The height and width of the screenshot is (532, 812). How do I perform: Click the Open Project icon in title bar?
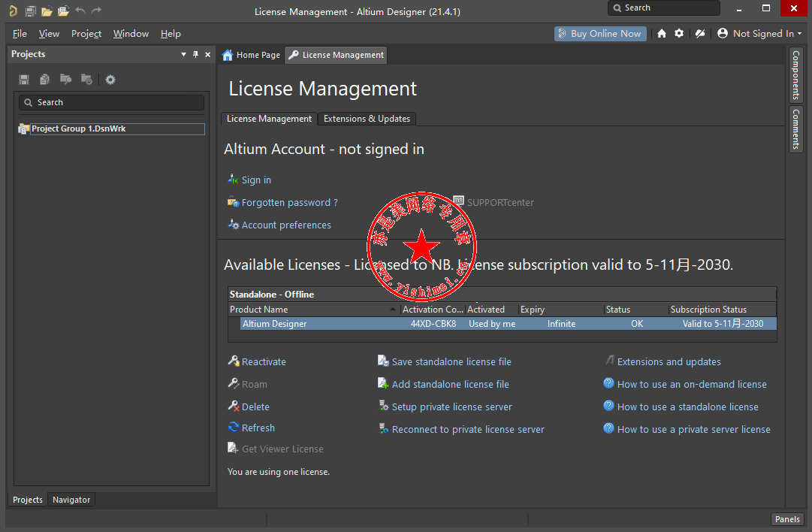64,11
